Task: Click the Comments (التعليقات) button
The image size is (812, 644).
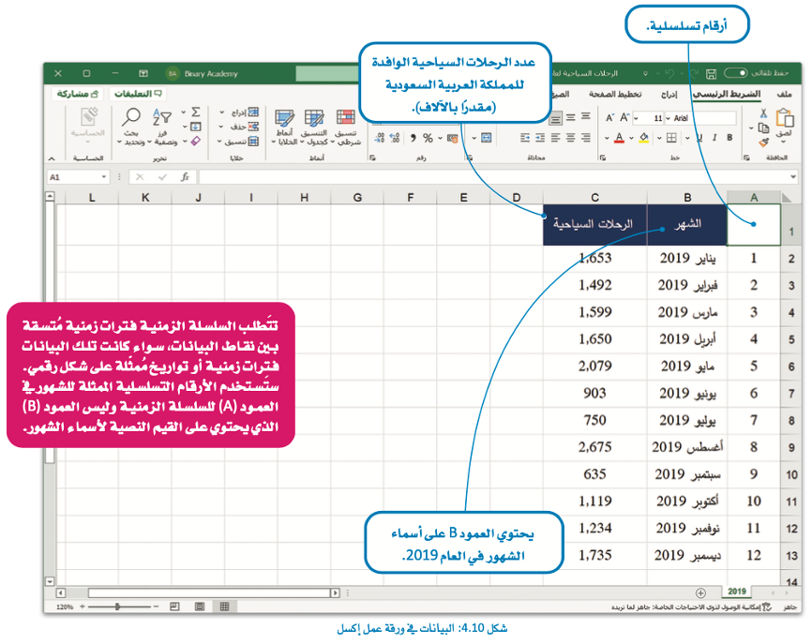Action: point(138,94)
